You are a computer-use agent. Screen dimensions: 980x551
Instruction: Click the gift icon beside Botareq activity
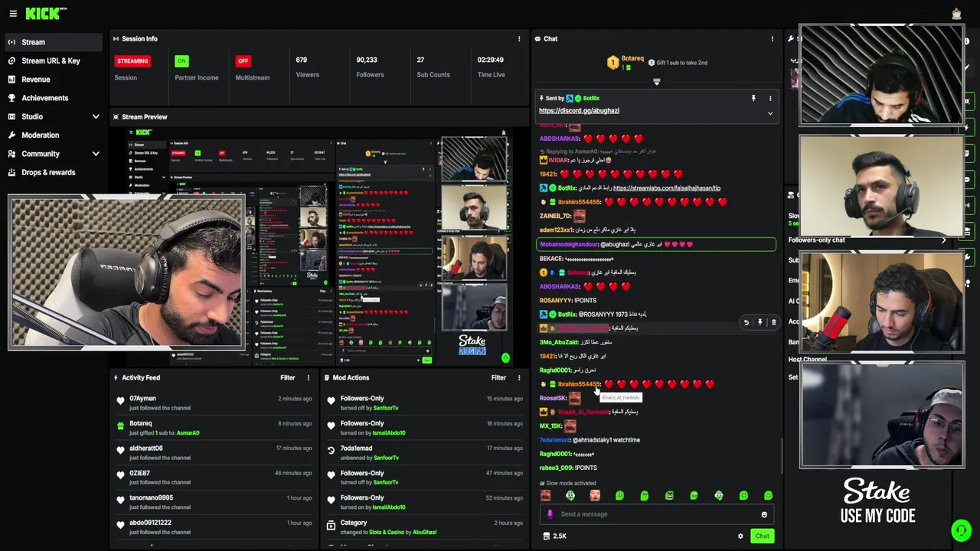tap(120, 426)
